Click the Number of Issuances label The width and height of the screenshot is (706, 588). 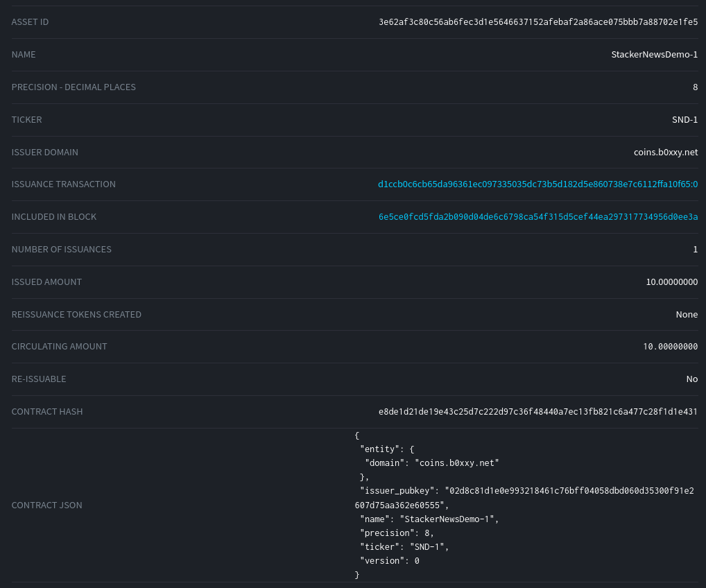(x=61, y=250)
